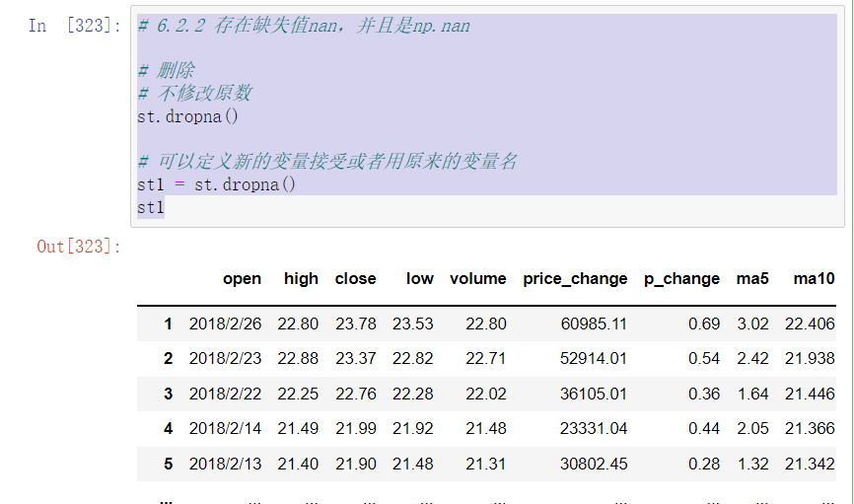This screenshot has height=504, width=854.
Task: Click the cell value 0.28
Action: [704, 464]
